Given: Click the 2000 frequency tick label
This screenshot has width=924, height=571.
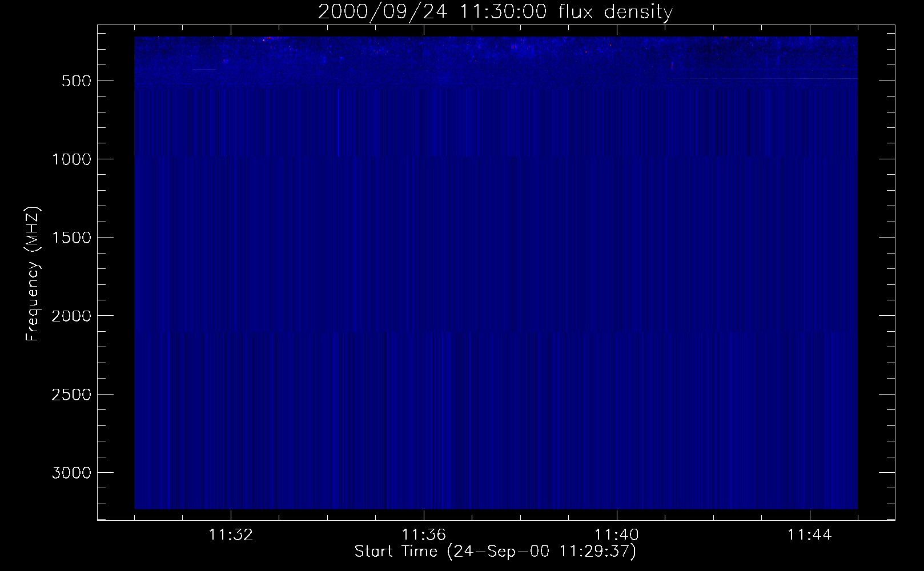Looking at the screenshot, I should tap(71, 316).
